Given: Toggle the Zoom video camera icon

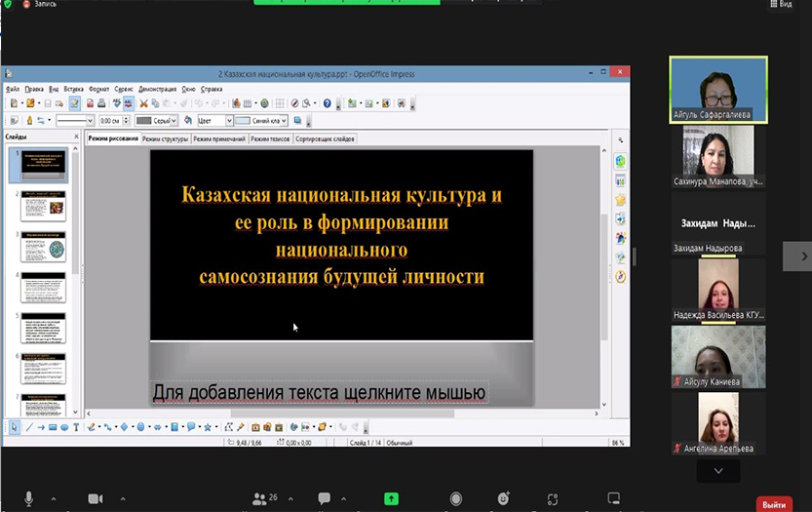Looking at the screenshot, I should [x=96, y=498].
